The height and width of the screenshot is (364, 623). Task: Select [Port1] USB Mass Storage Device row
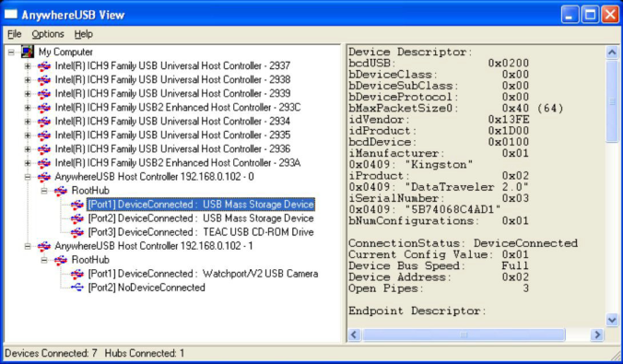click(201, 205)
